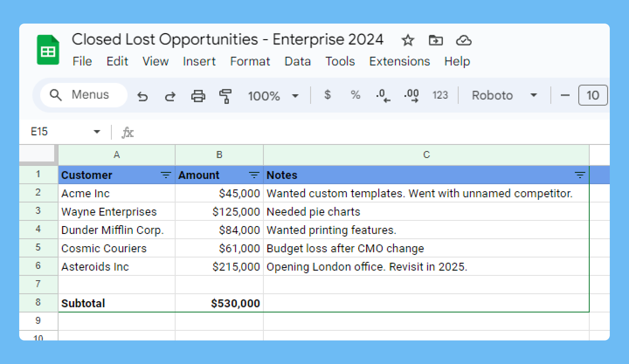Image resolution: width=629 pixels, height=364 pixels.
Task: Open the Roboto font dropdown
Action: click(504, 95)
